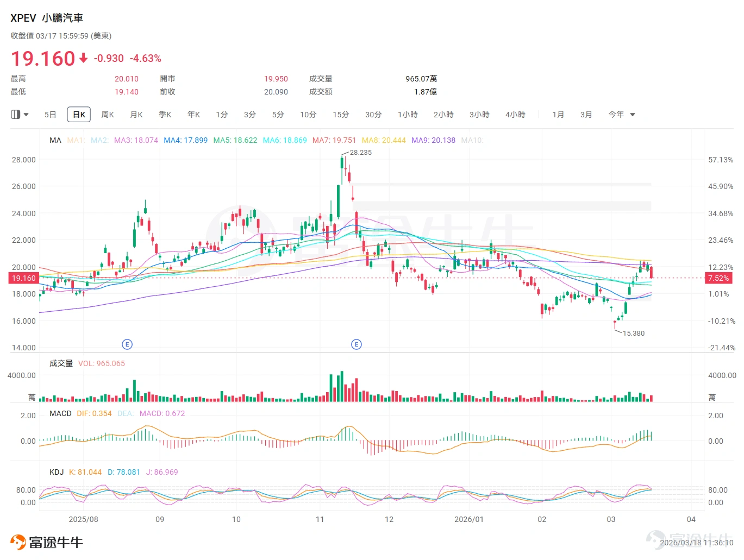This screenshot has height=560, width=744.
Task: Click the MACD: 0.672 value
Action: (x=162, y=413)
